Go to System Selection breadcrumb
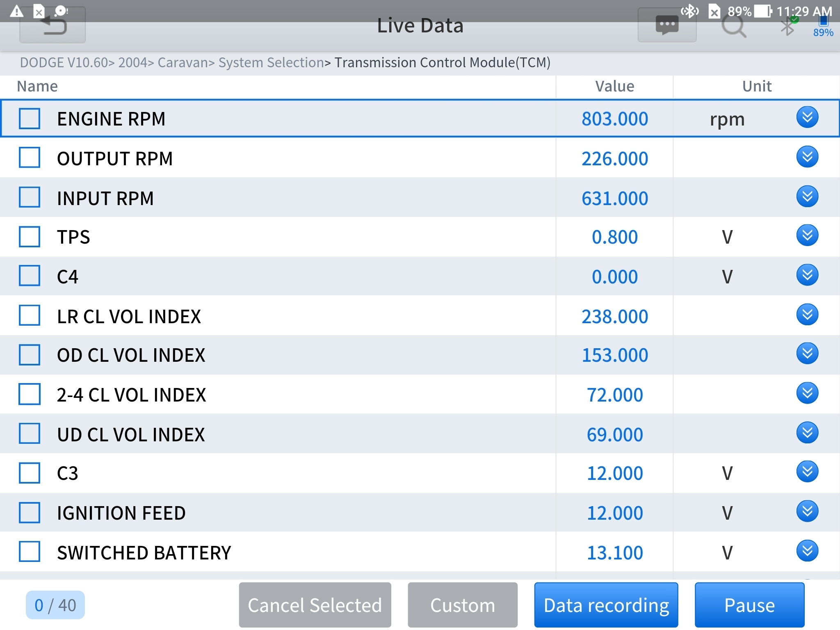 click(271, 63)
